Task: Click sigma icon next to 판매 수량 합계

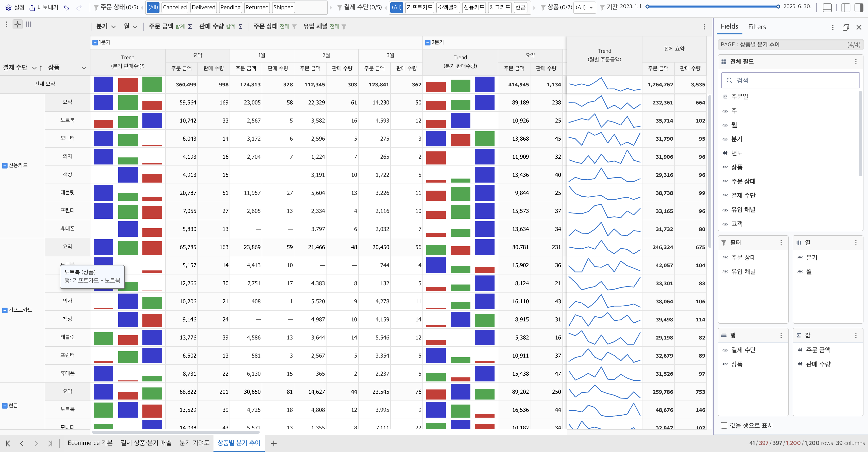Action: point(240,27)
